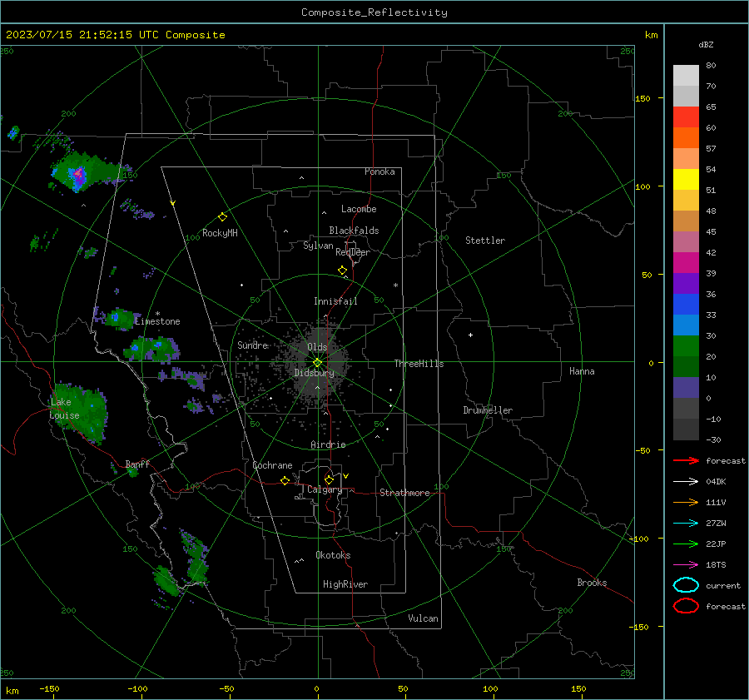This screenshot has height=700, width=749.
Task: Click the yellow V marker northwest of RockyMH
Action: coord(173,203)
